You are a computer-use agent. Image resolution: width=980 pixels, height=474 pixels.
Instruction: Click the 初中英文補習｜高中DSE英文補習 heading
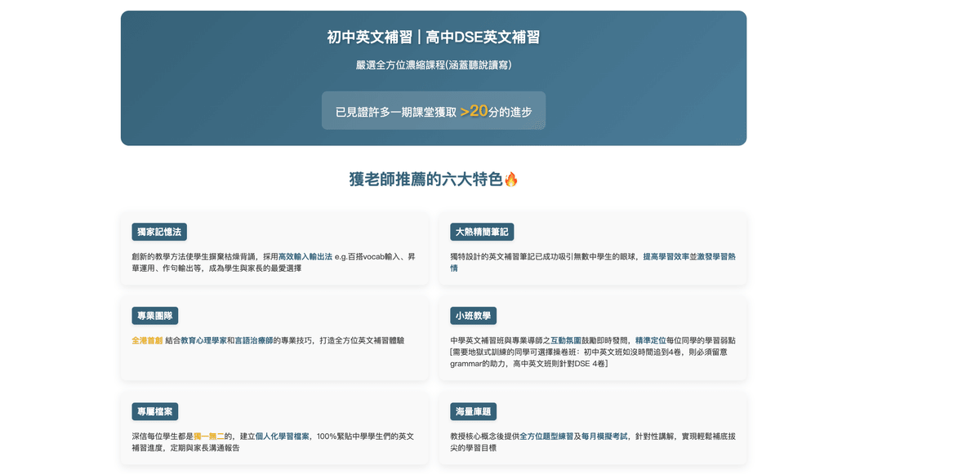pos(433,37)
